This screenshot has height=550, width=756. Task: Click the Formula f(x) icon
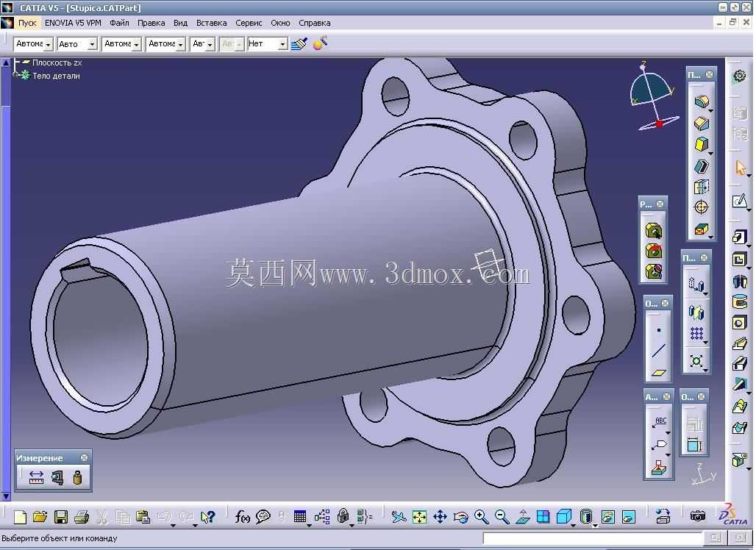[243, 517]
